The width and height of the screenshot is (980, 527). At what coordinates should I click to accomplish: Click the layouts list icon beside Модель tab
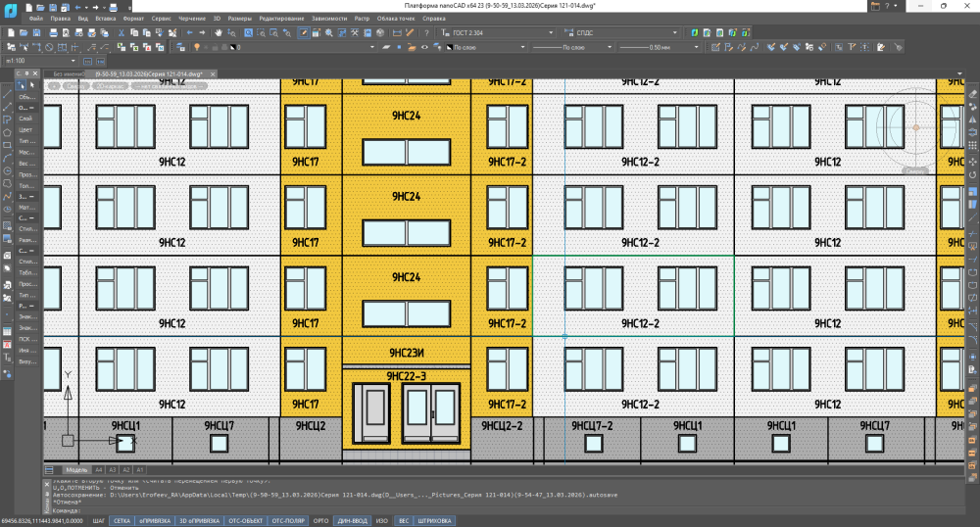[49, 469]
